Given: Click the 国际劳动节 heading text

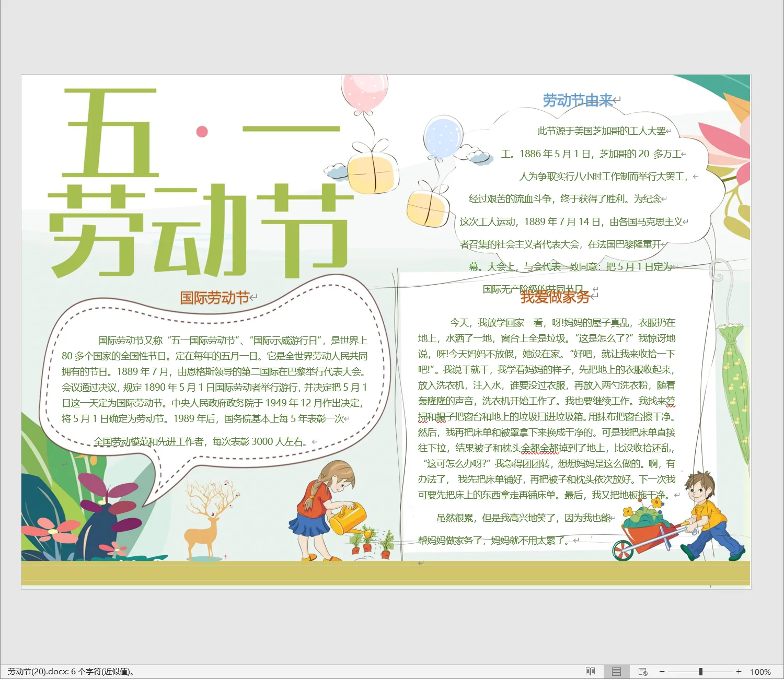Looking at the screenshot, I should point(214,298).
